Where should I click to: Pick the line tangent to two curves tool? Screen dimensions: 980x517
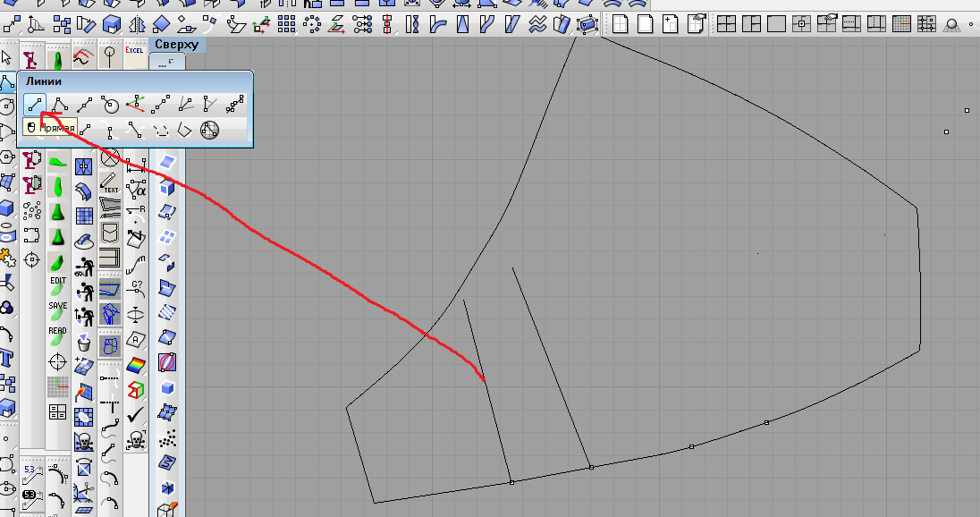pyautogui.click(x=135, y=130)
